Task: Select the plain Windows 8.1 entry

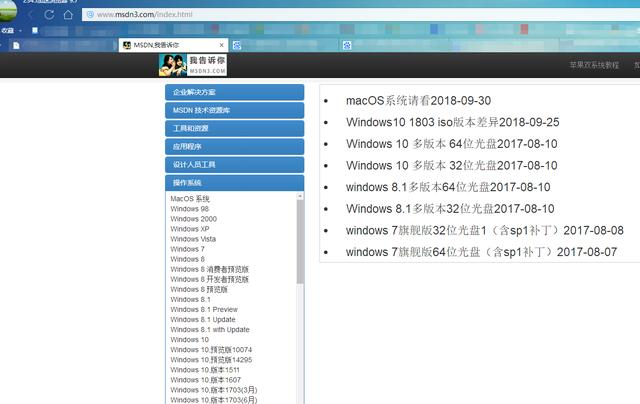Action: coord(191,300)
